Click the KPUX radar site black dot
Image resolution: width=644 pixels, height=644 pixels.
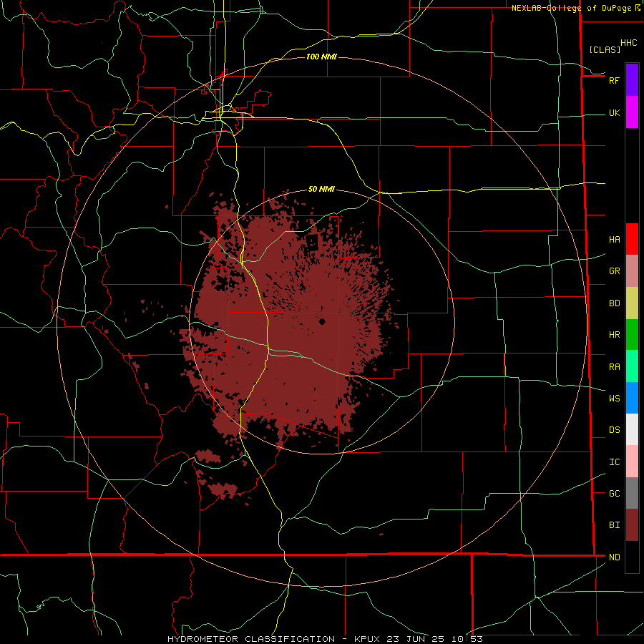click(322, 321)
